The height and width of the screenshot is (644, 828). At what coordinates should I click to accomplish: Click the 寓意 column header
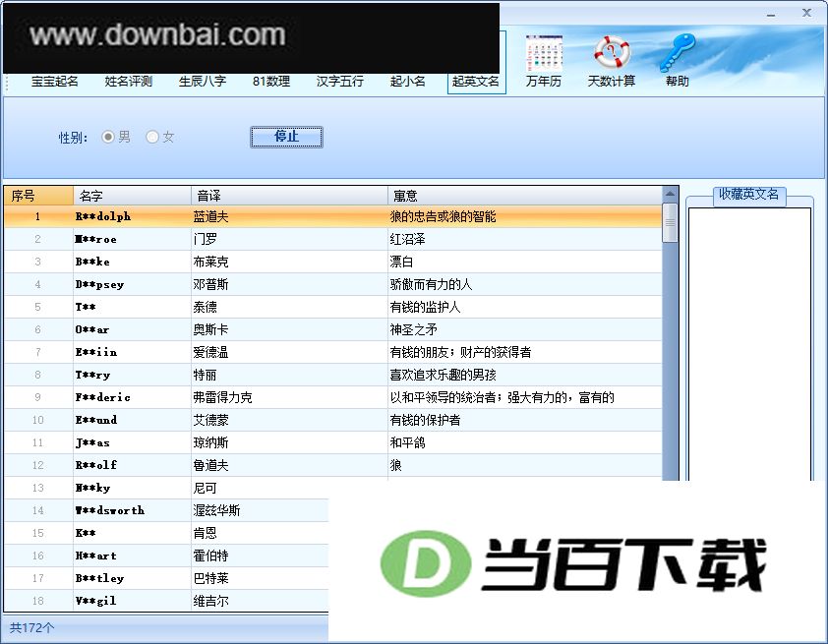point(525,196)
